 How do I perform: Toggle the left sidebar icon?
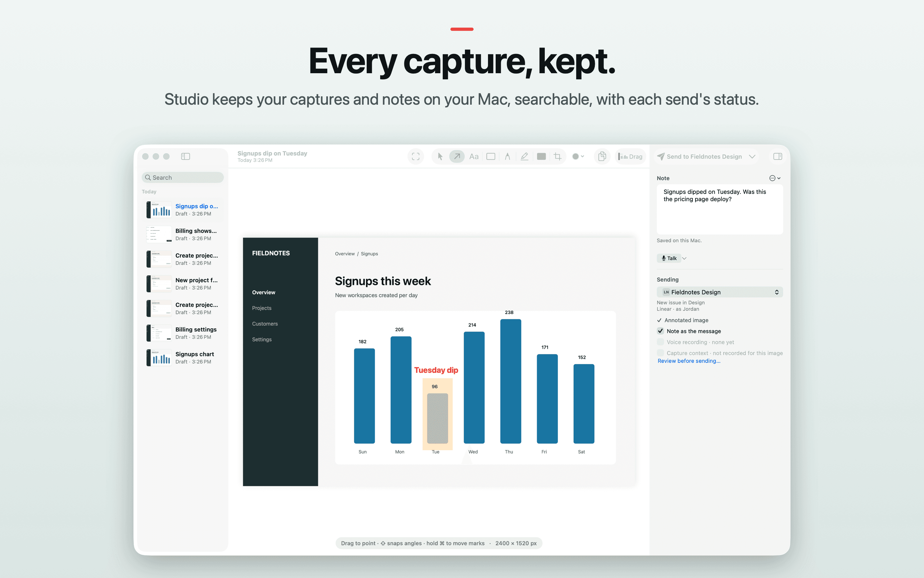coord(185,156)
